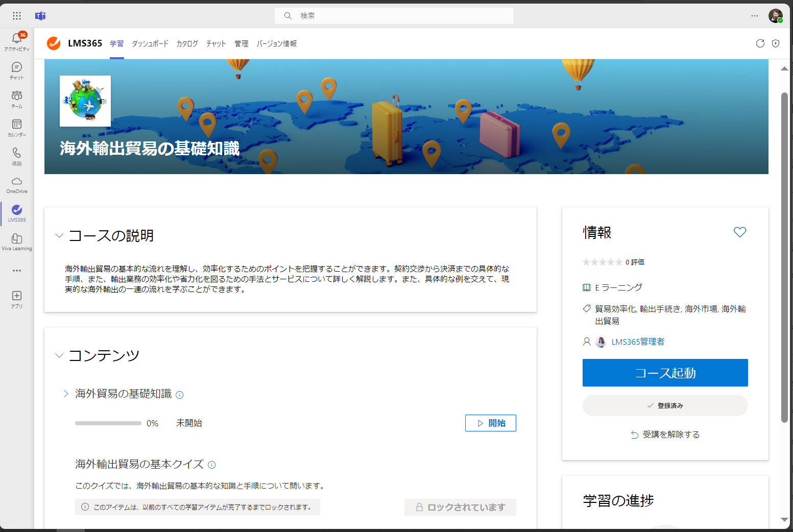Screen dimensions: 793x532
Task: Click the vertical scrollbar thumb
Action: tap(784, 257)
